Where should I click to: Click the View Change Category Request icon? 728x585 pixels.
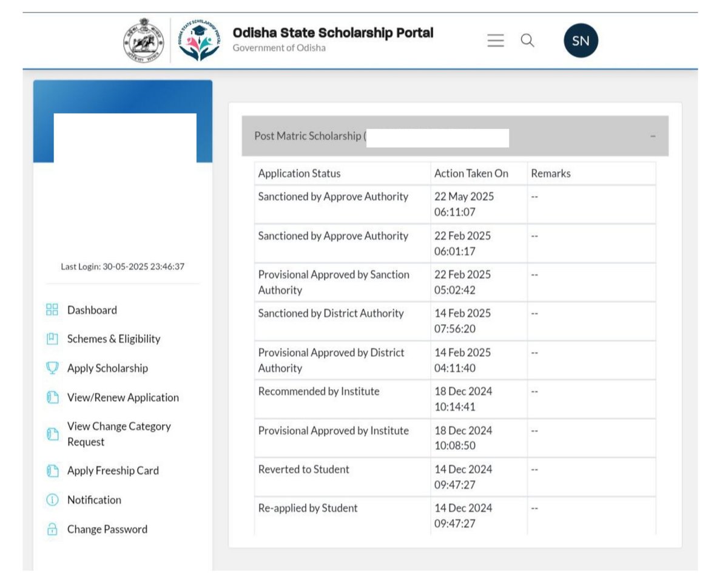52,435
